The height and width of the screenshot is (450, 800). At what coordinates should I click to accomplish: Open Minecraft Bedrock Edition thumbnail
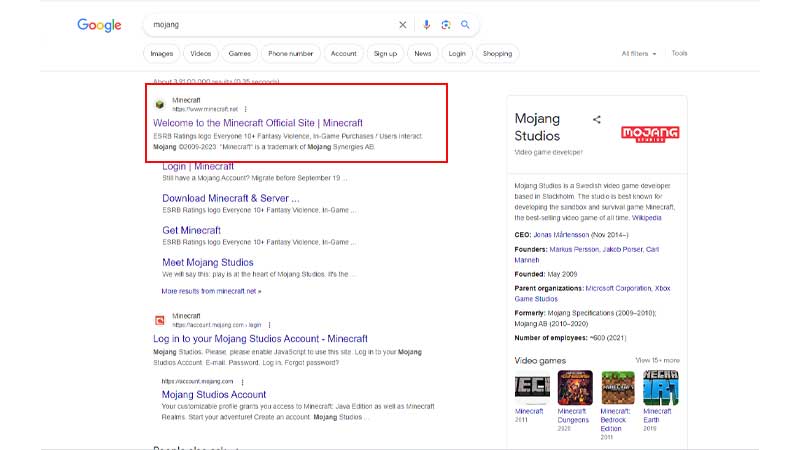[618, 387]
